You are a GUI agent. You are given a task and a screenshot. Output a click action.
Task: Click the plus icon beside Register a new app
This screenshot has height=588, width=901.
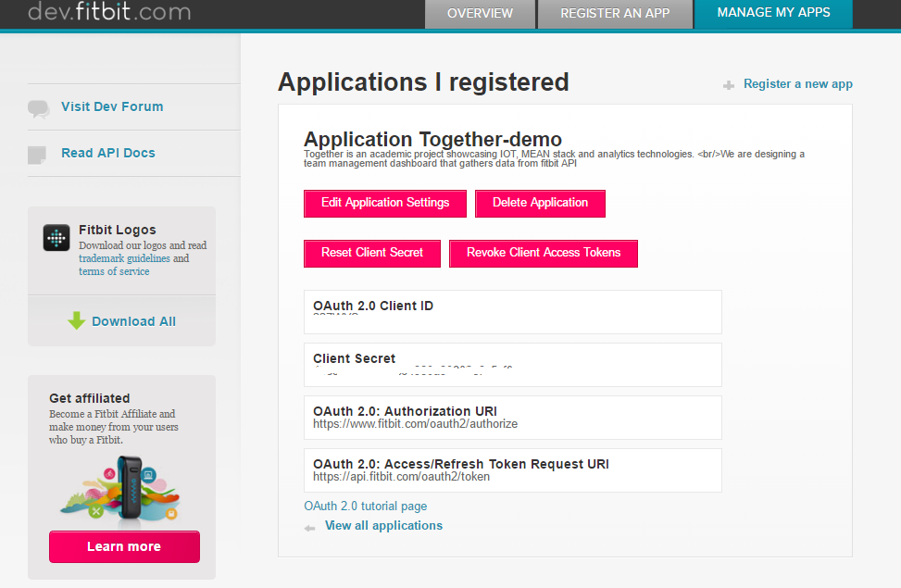point(729,85)
